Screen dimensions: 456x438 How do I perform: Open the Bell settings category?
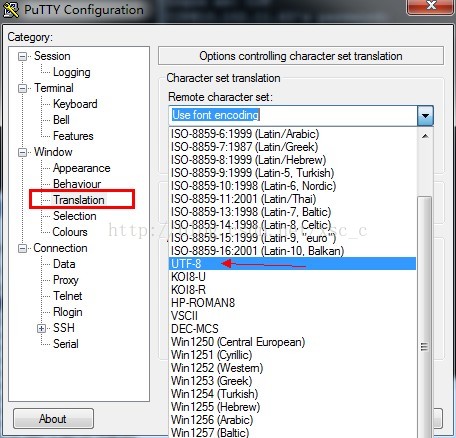[x=61, y=120]
